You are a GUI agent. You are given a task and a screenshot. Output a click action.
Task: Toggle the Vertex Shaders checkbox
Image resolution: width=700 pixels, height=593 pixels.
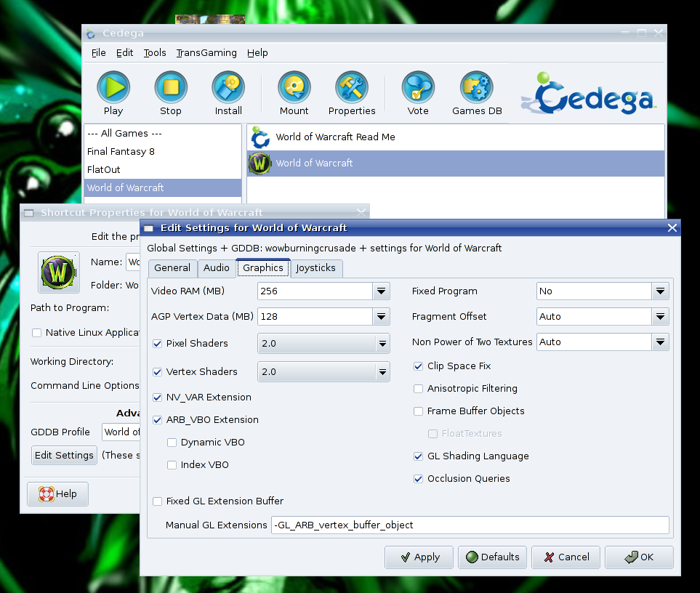click(157, 371)
